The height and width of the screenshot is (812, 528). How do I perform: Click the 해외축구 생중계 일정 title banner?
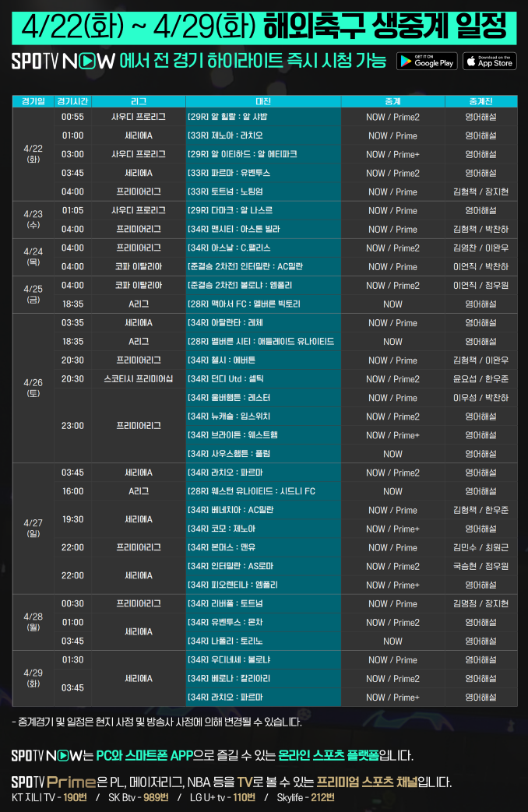[264, 26]
